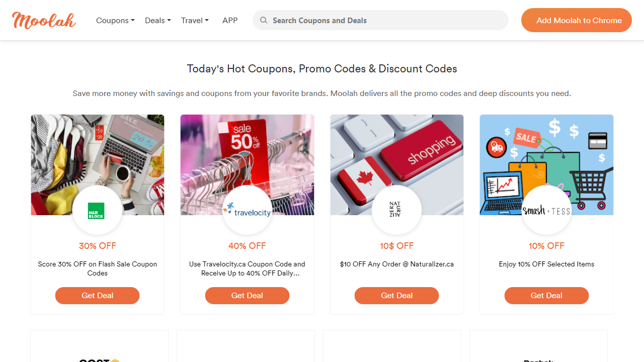Get Deal for Travelocity 40% OFF
644x362 pixels.
tap(247, 296)
